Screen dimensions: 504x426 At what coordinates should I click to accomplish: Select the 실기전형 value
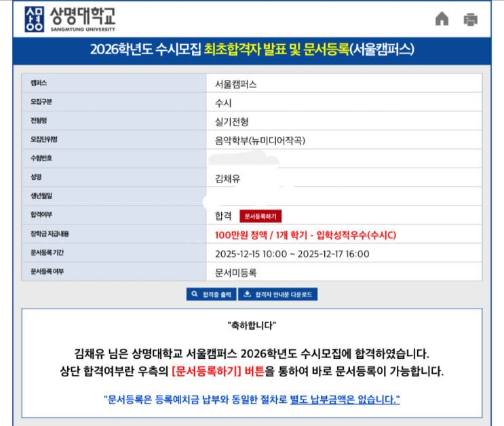click(x=231, y=121)
